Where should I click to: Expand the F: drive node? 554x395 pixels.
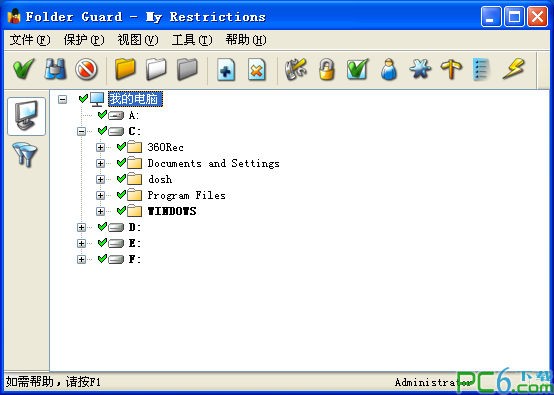coord(81,260)
